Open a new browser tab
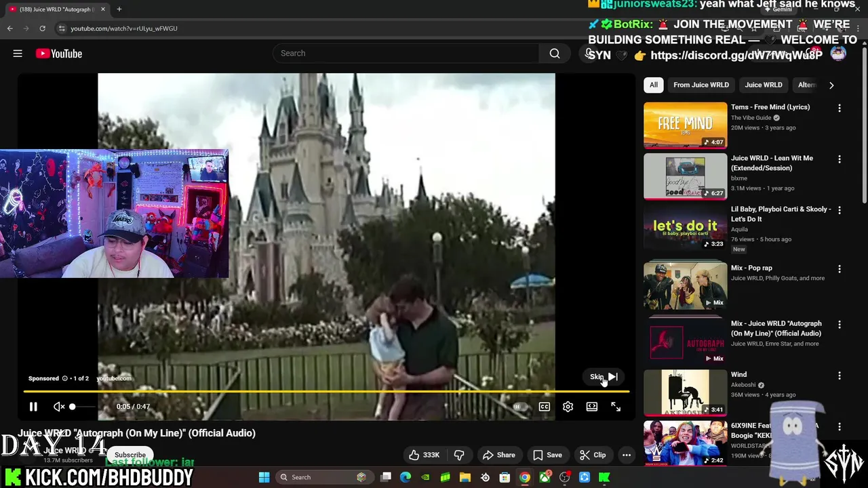Screen dimensions: 868x488 click(119, 9)
